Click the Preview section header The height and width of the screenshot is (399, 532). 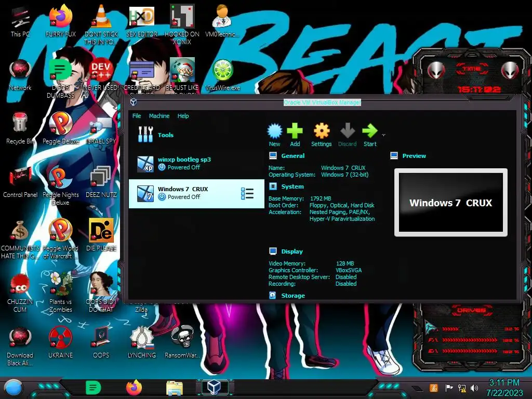tap(414, 156)
